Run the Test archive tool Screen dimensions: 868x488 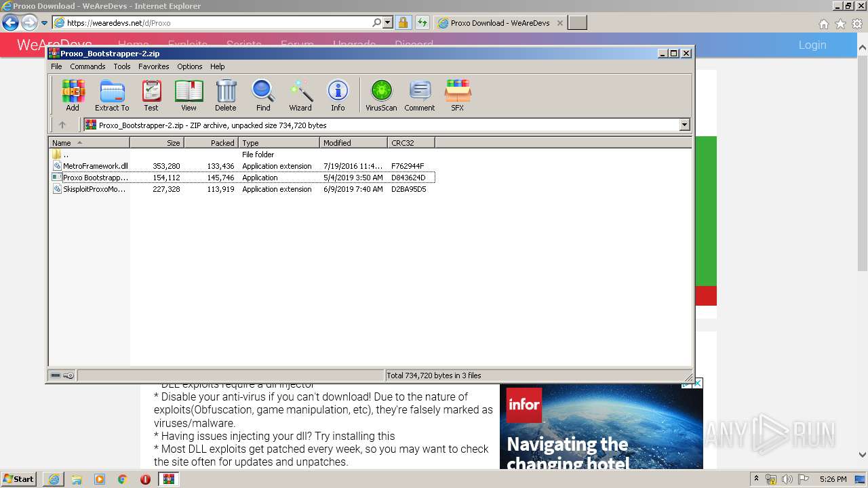(151, 95)
